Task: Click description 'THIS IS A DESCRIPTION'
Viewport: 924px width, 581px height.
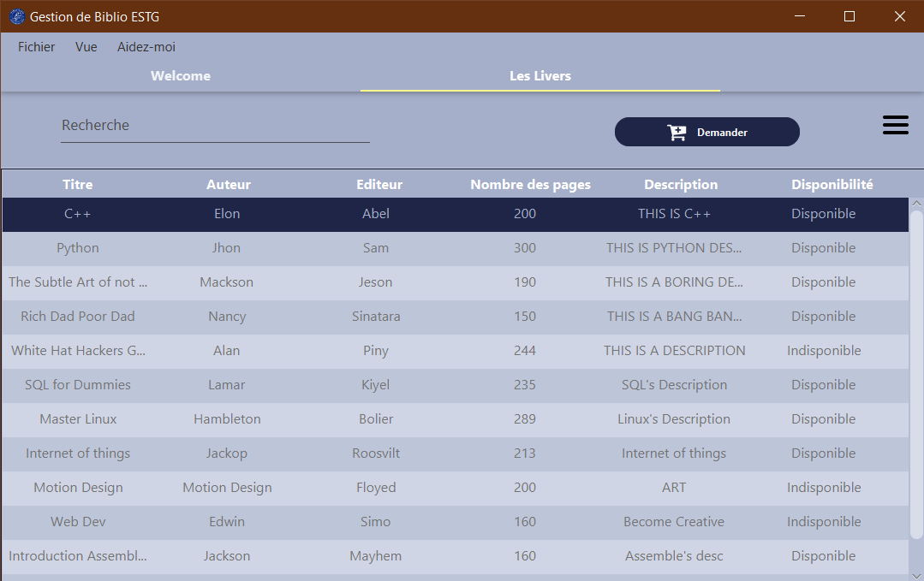Action: coord(674,351)
